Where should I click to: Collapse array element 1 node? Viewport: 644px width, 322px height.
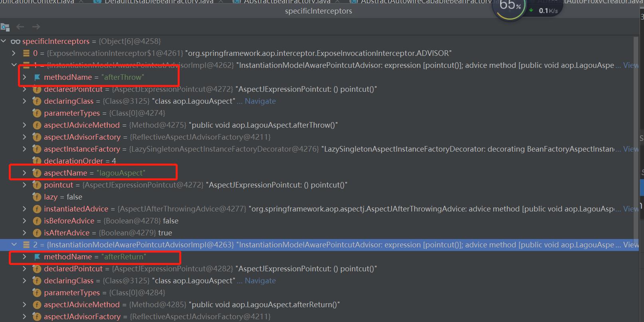point(14,65)
